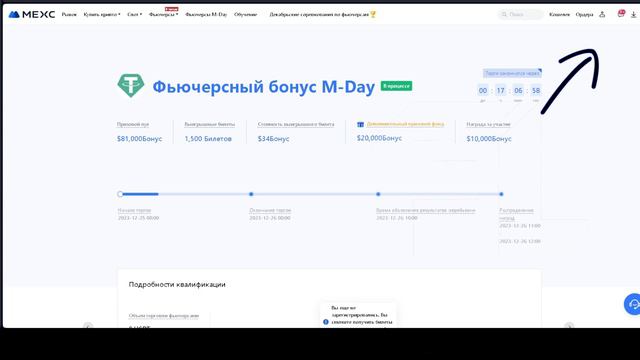Click the trophy icon in navigation bar
Image resolution: width=640 pixels, height=360 pixels.
pos(373,14)
